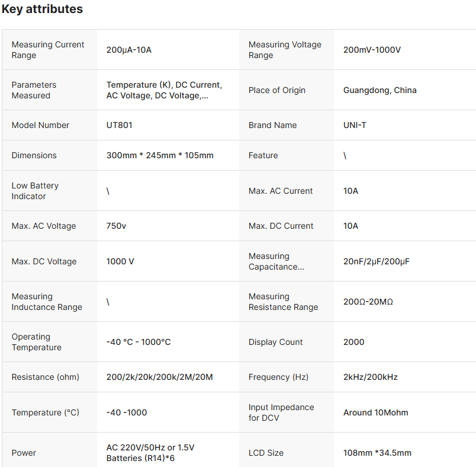Click the "Low Battery Indicator" label
The image size is (476, 467).
tap(35, 191)
